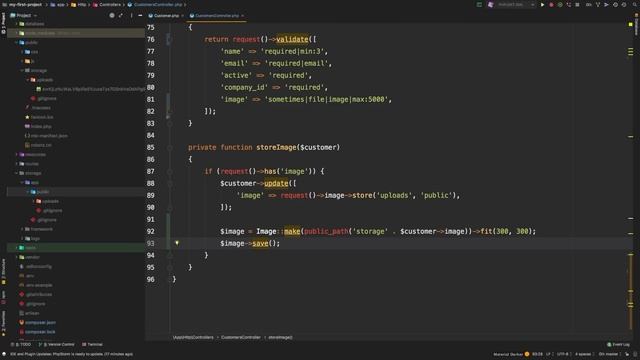This screenshot has height=360, width=640.
Task: Open the Terminal tool window
Action: pos(92,344)
